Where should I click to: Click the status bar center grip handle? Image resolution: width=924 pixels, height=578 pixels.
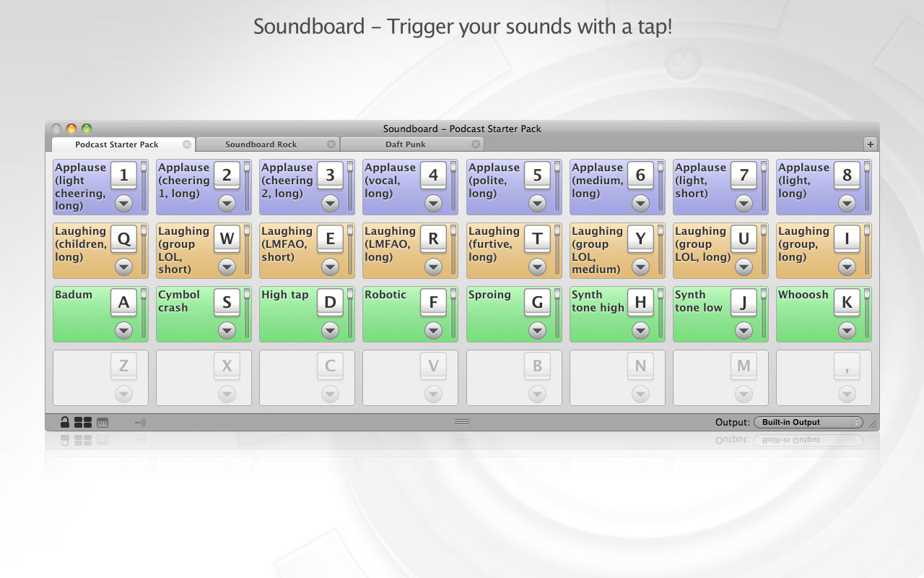tap(462, 422)
